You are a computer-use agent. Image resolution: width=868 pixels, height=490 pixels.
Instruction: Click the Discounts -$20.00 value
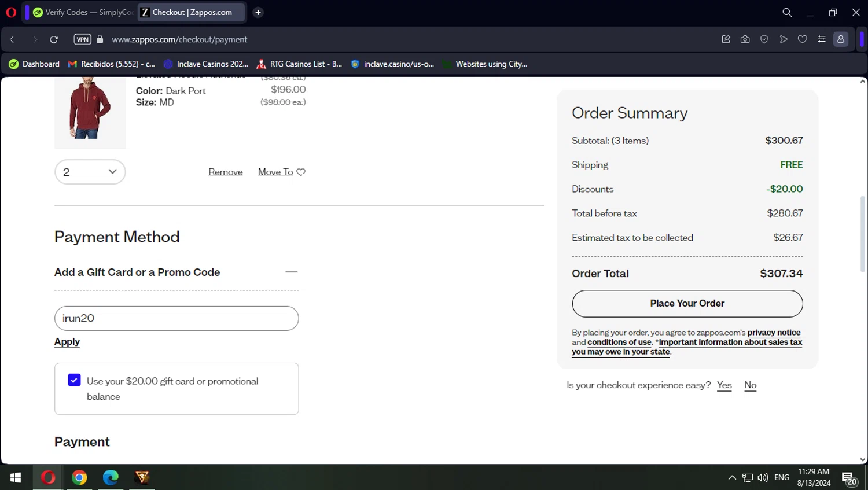pyautogui.click(x=785, y=189)
